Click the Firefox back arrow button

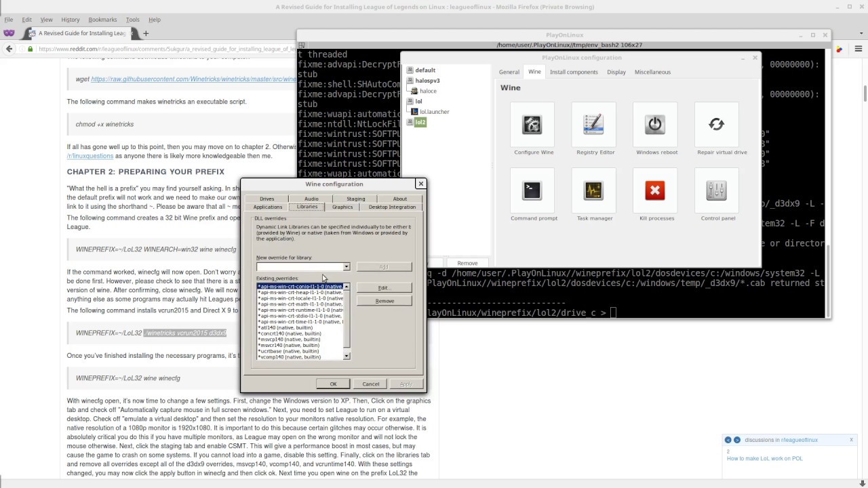(9, 49)
